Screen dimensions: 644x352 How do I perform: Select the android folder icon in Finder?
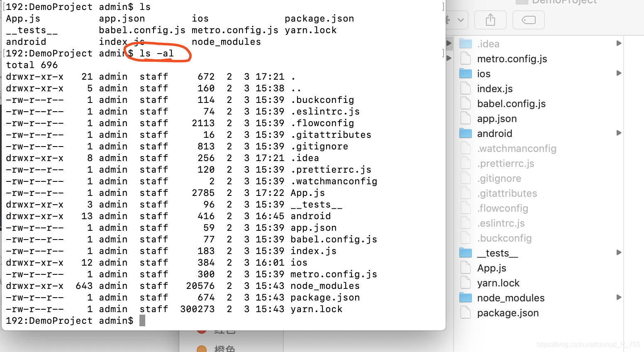[466, 133]
